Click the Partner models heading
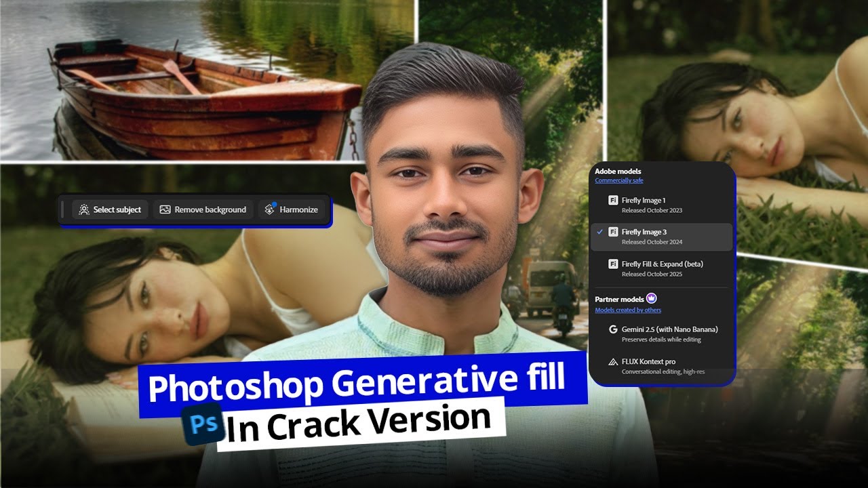The height and width of the screenshot is (488, 868). (618, 299)
